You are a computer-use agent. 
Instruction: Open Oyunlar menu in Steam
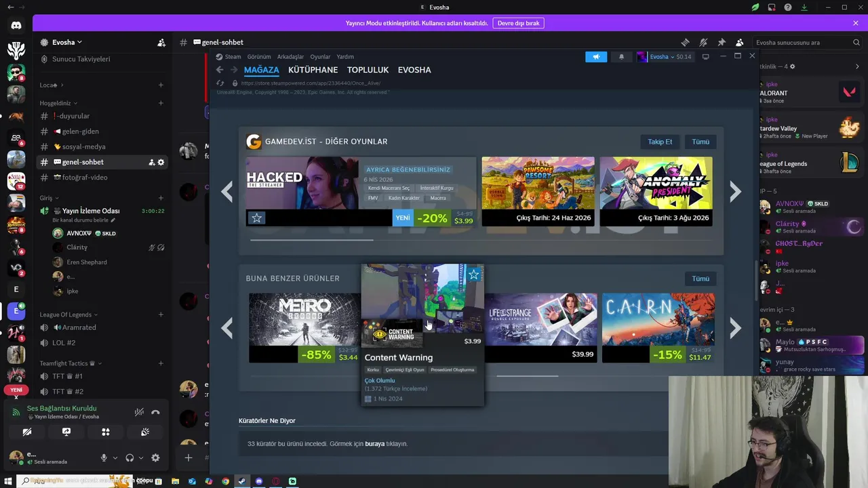pyautogui.click(x=320, y=57)
